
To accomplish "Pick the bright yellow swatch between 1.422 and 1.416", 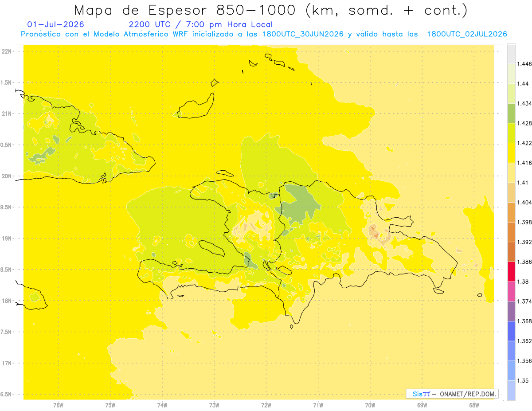I will click(x=511, y=153).
